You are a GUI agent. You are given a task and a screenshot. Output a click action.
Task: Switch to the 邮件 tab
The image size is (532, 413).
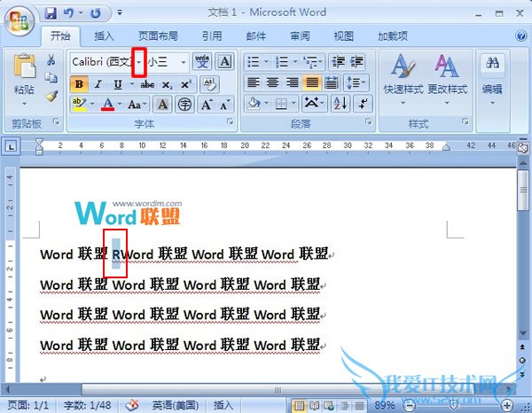click(x=256, y=36)
